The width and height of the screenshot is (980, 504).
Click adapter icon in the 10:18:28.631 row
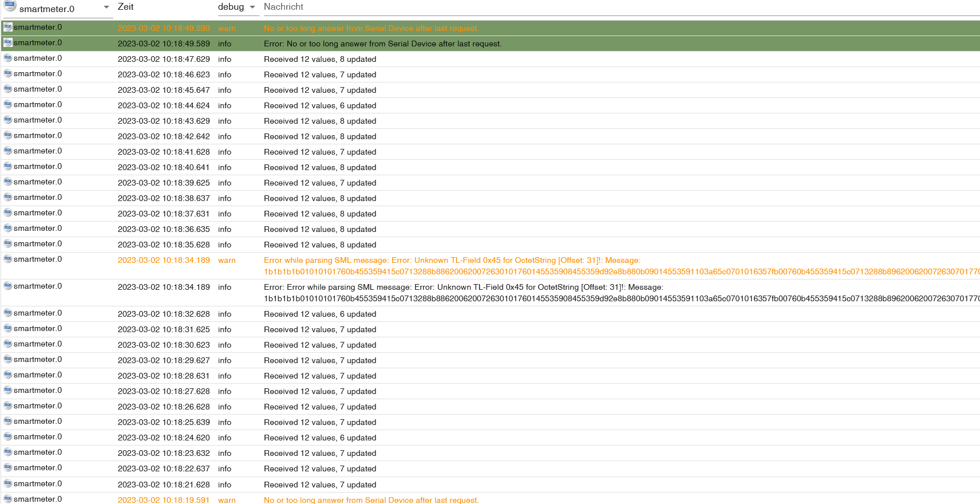tap(8, 375)
